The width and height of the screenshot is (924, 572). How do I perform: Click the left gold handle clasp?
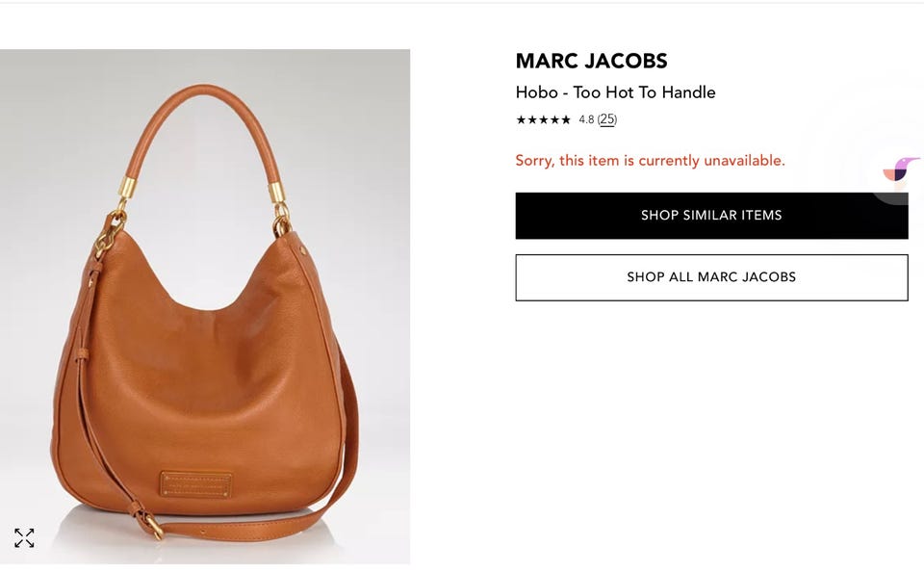(125, 190)
